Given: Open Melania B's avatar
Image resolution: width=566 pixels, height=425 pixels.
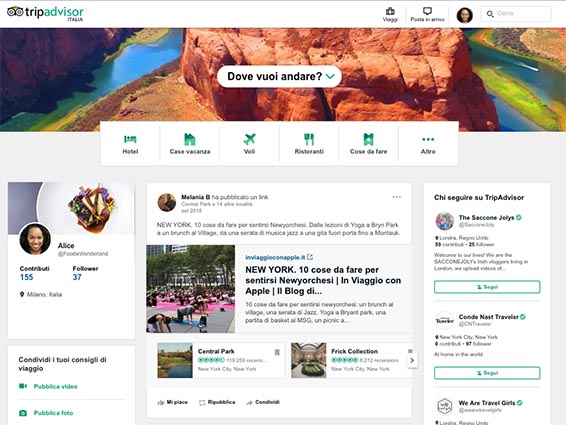Looking at the screenshot, I should (x=167, y=203).
